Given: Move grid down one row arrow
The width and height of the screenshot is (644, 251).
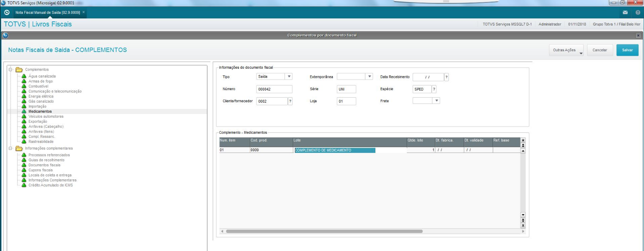Looking at the screenshot, I should (522, 215).
